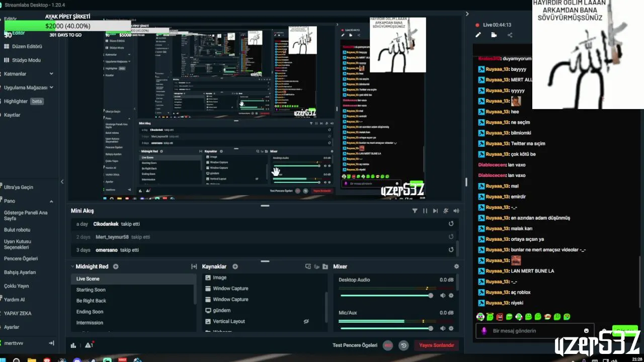This screenshot has width=644, height=362.
Task: Click Yayını Sonlandır button
Action: point(436,345)
